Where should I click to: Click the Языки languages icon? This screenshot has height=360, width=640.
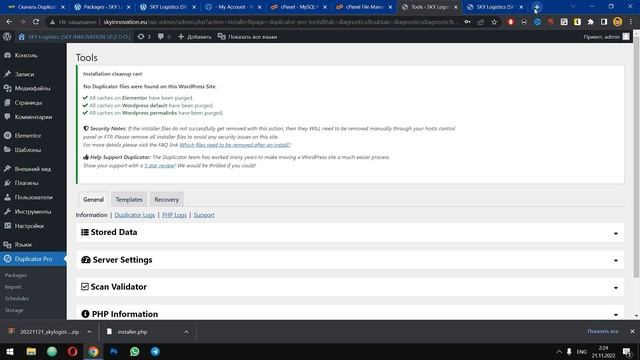click(7, 244)
